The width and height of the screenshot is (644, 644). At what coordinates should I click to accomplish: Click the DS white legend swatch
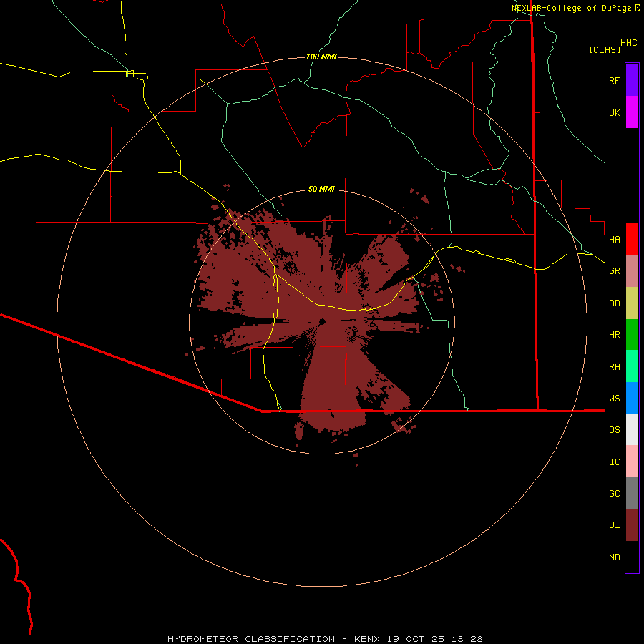point(632,429)
